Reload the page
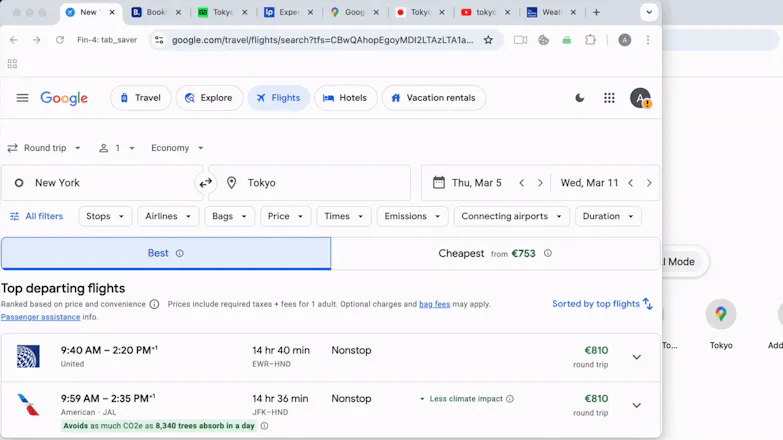This screenshot has width=783, height=440. [x=59, y=40]
